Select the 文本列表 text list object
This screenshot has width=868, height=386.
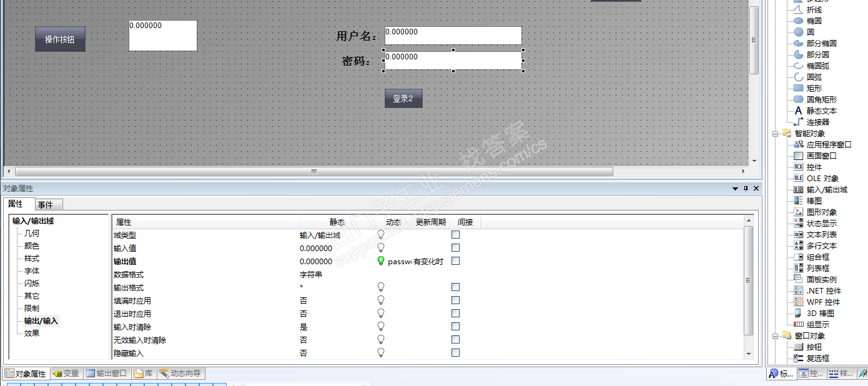point(822,234)
